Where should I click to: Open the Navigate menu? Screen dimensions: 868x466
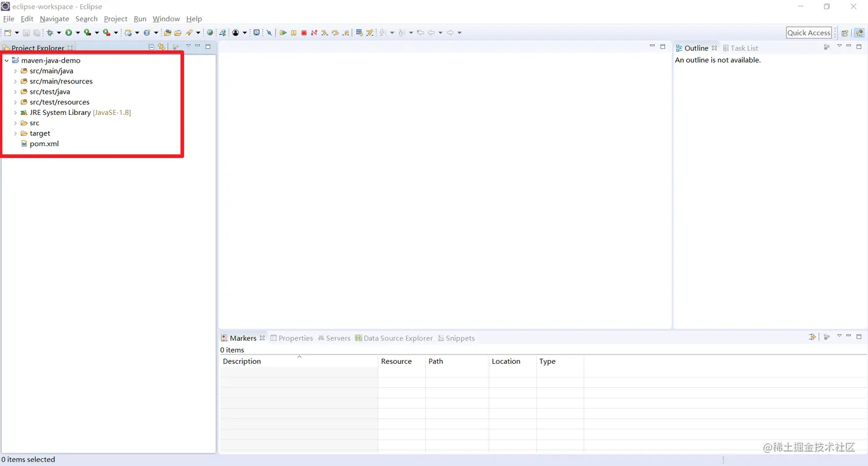pyautogui.click(x=55, y=19)
